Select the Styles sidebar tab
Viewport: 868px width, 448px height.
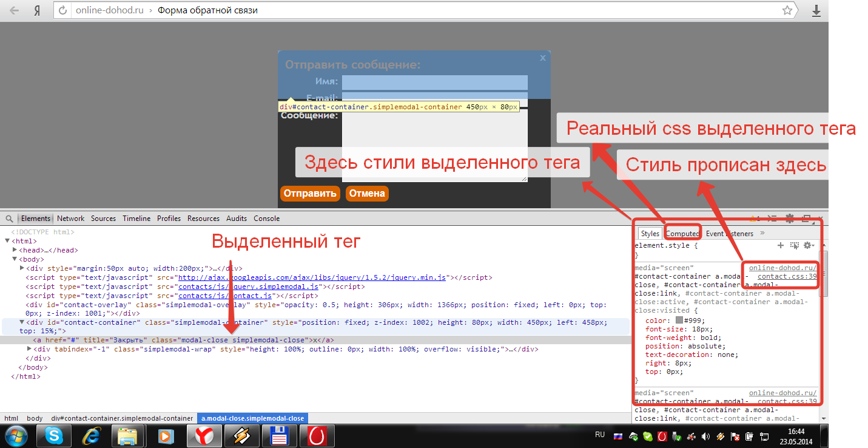pyautogui.click(x=650, y=234)
